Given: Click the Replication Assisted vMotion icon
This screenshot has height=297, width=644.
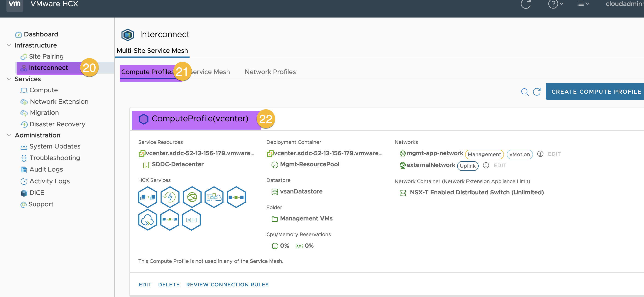Looking at the screenshot, I should tap(170, 220).
